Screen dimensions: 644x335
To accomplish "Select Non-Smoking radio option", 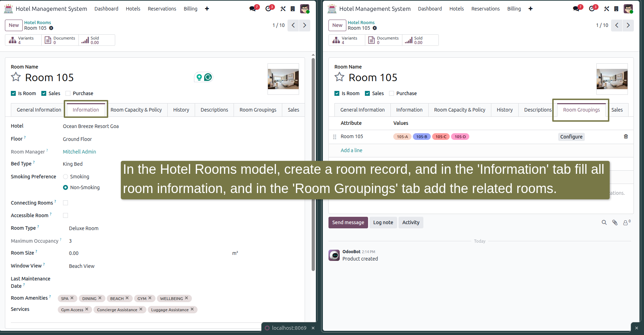I will (65, 187).
